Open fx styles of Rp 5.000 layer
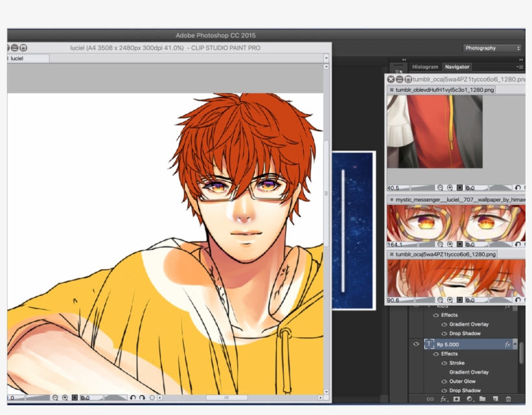Image resolution: width=532 pixels, height=415 pixels. click(x=507, y=345)
